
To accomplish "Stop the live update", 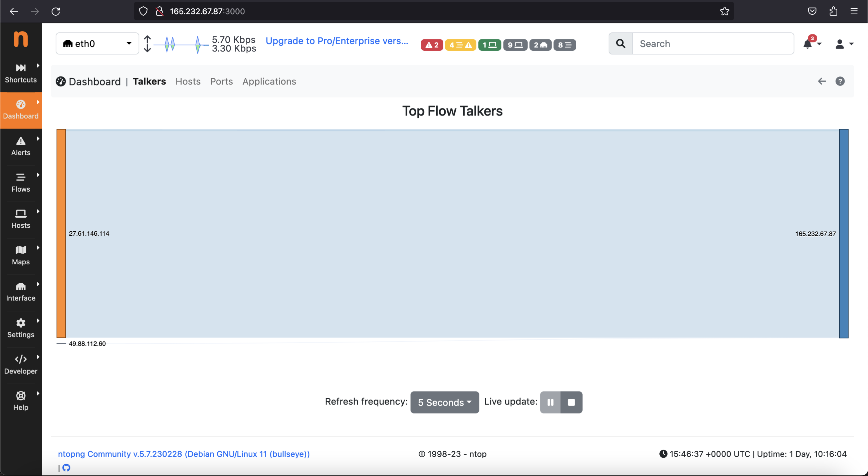I will tap(571, 402).
